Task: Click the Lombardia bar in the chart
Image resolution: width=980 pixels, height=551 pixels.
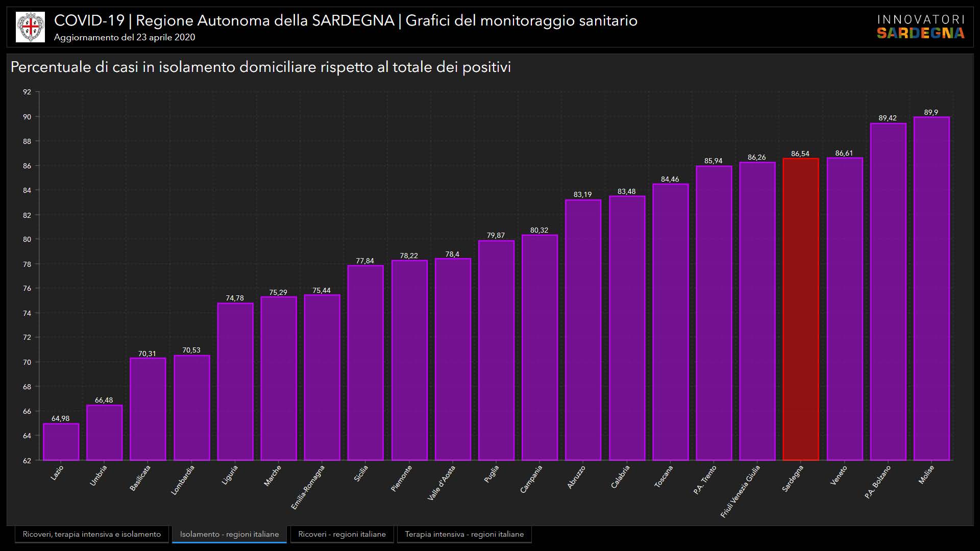Action: click(x=191, y=408)
